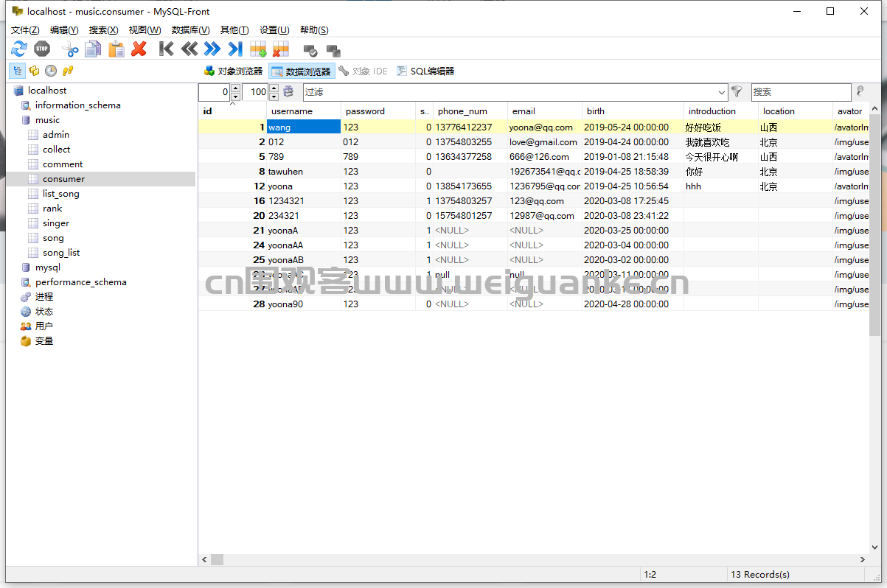Click the STOP toolbar icon

42,49
